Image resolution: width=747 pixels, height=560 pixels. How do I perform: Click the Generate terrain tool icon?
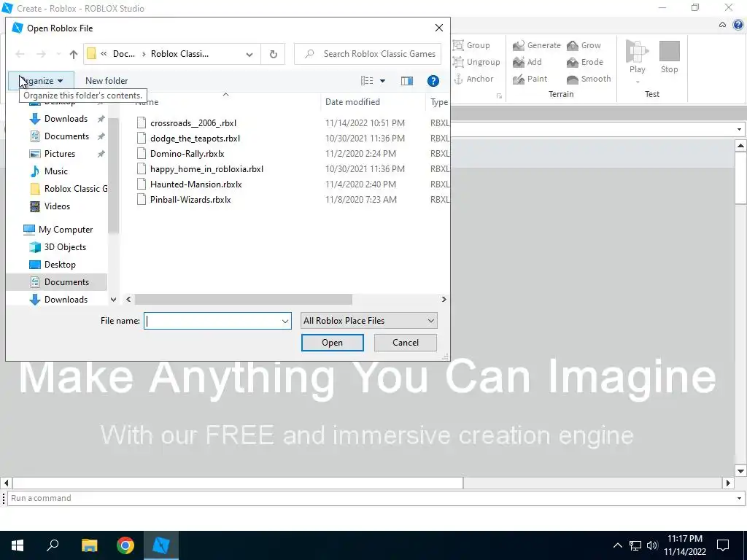click(x=519, y=45)
